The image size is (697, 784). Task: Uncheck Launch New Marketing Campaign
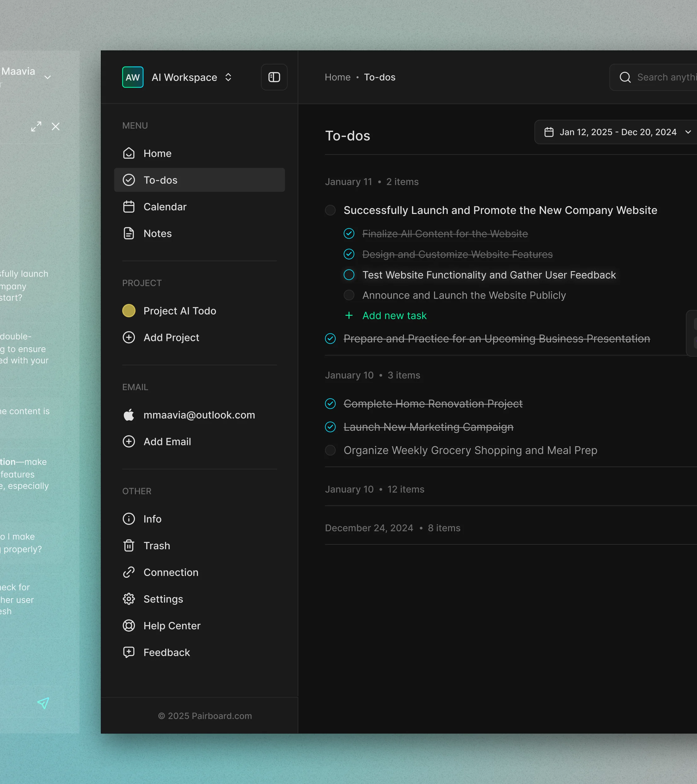click(330, 427)
